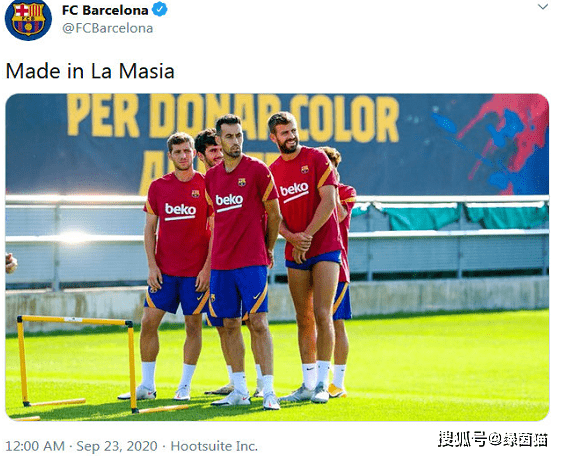The height and width of the screenshot is (456, 562).
Task: Click the Sohu watermark at bottom right
Action: click(493, 440)
